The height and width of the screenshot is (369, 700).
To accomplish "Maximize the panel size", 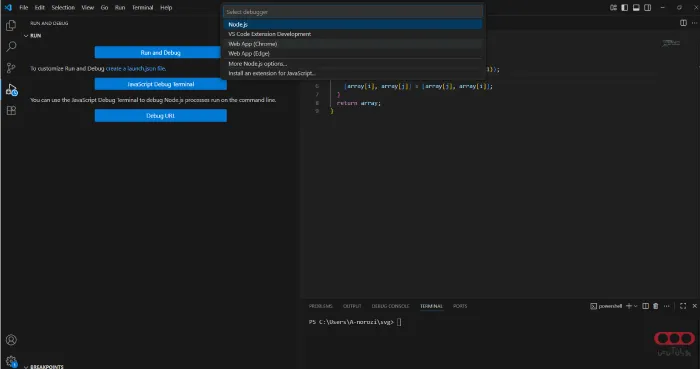I will [x=683, y=306].
